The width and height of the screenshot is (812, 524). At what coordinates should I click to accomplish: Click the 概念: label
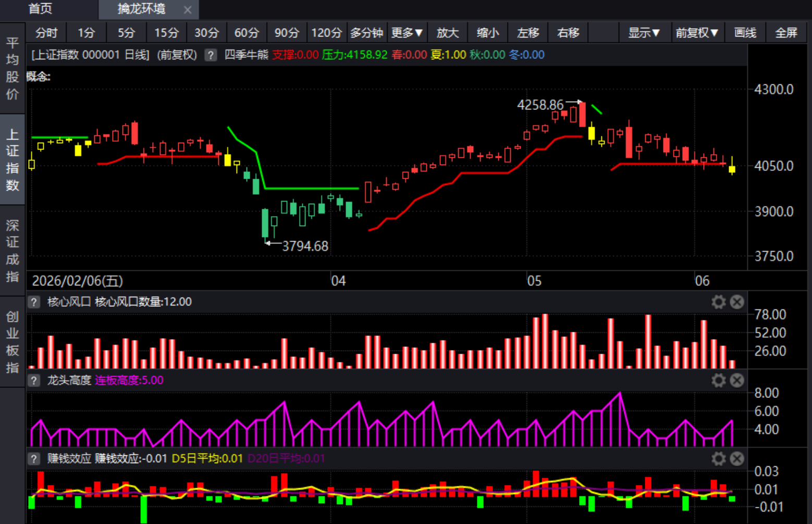(x=39, y=77)
